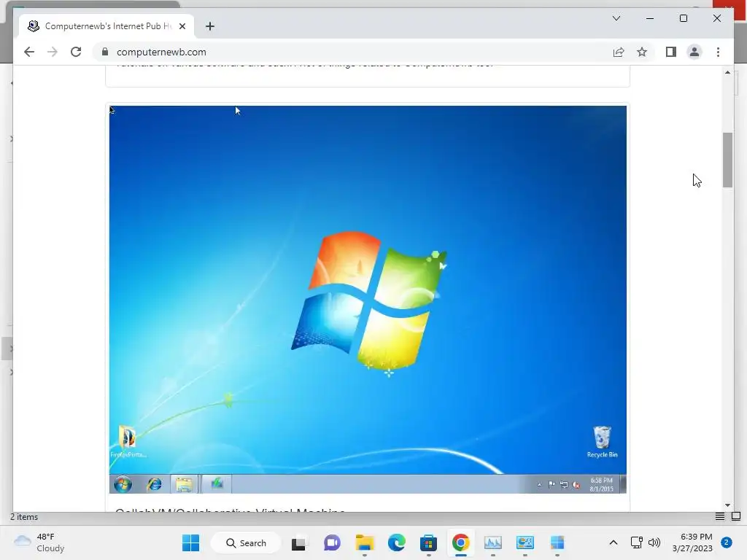Viewport: 747px width, 560px height.
Task: Click the Windows 7 VM screenshot image
Action: 368,300
